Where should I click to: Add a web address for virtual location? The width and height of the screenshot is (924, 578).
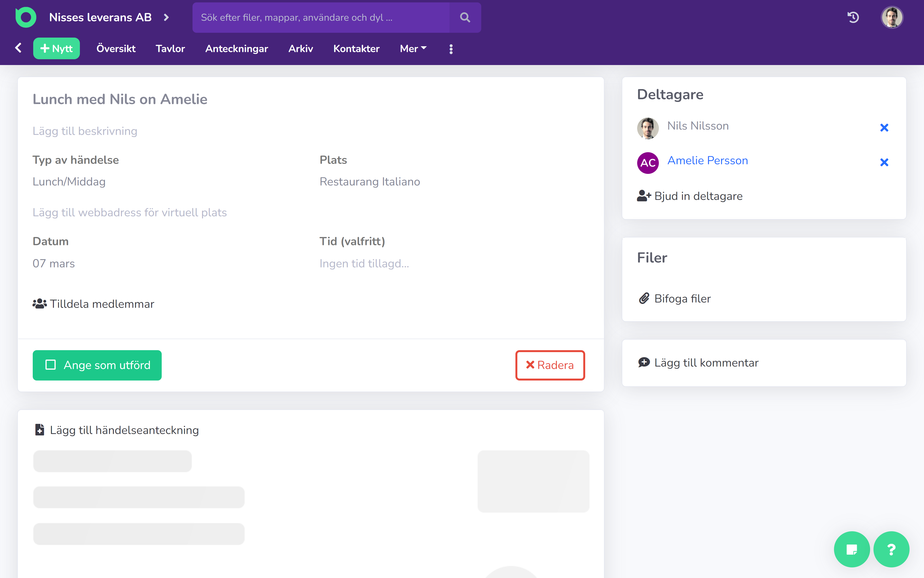(x=129, y=213)
